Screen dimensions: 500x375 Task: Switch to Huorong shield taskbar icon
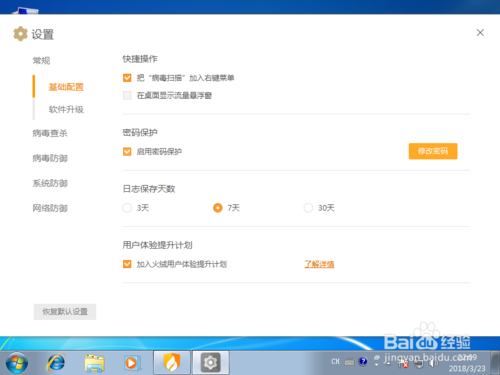click(x=172, y=362)
